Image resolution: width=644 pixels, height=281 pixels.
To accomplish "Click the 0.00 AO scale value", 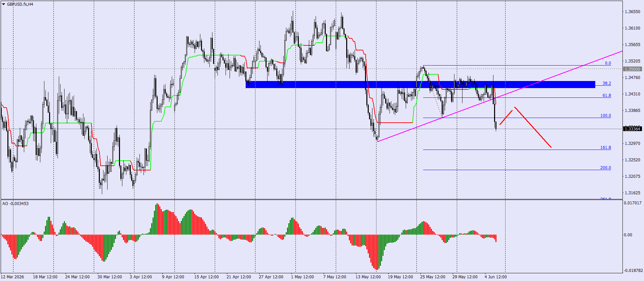I will pyautogui.click(x=628, y=235).
